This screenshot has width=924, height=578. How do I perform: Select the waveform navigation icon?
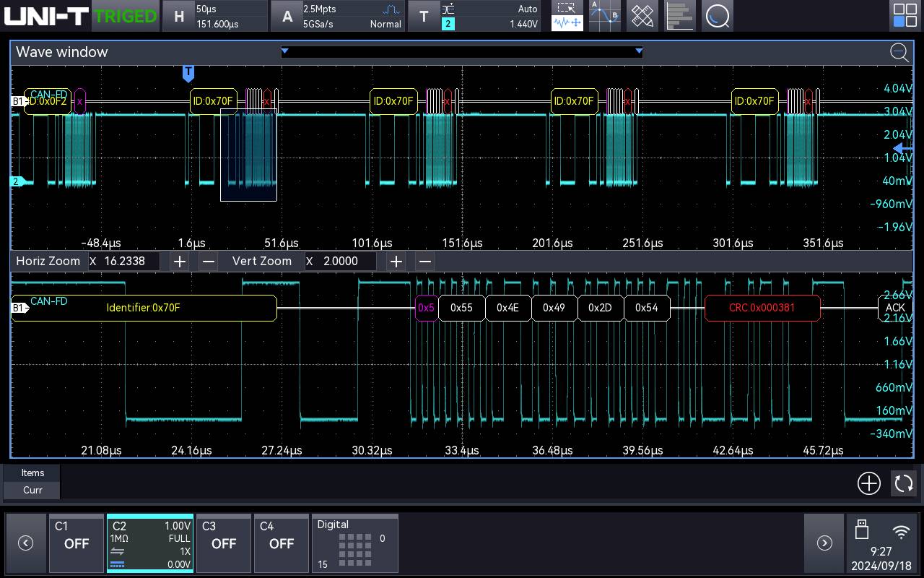tap(567, 22)
